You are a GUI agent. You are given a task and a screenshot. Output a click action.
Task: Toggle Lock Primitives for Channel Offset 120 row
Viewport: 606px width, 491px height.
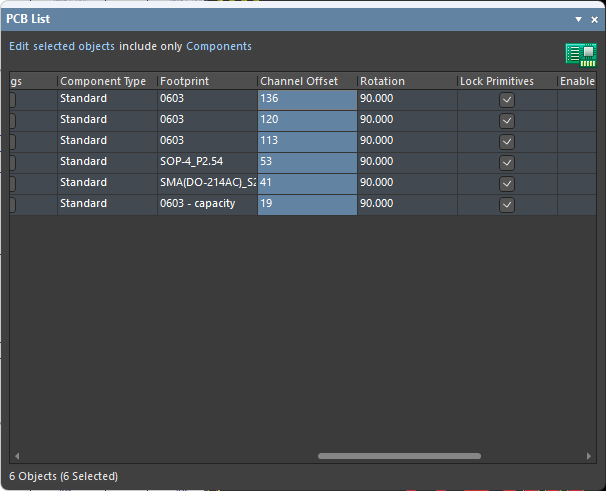(x=507, y=121)
